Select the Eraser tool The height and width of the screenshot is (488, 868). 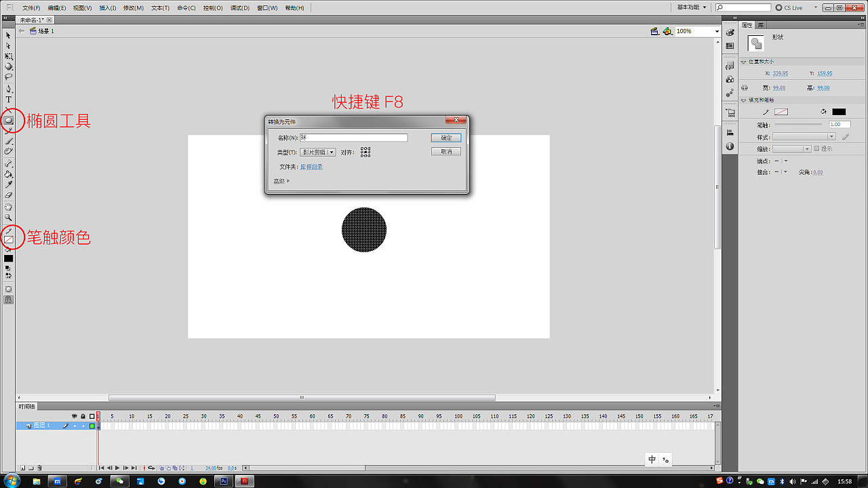click(9, 195)
